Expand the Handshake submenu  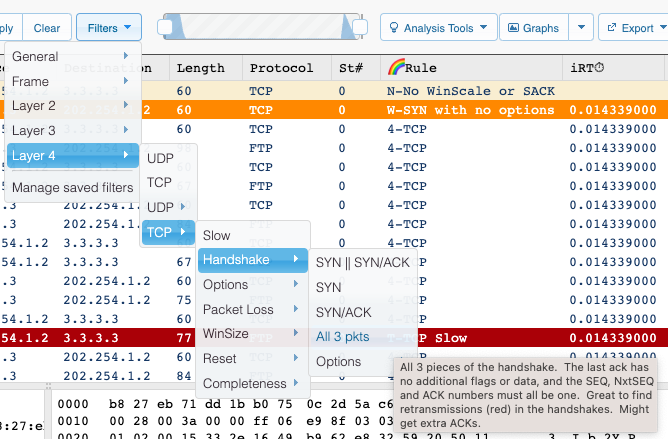[x=253, y=260]
